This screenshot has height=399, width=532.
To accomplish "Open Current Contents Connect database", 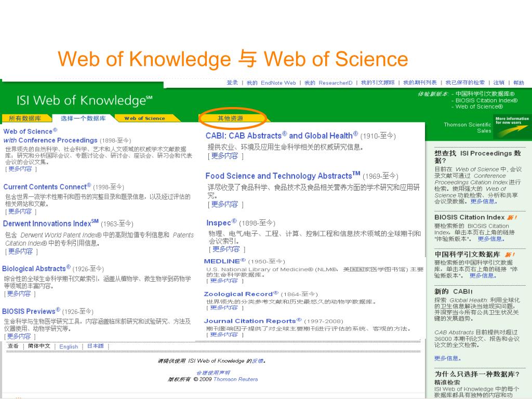I will (47, 187).
